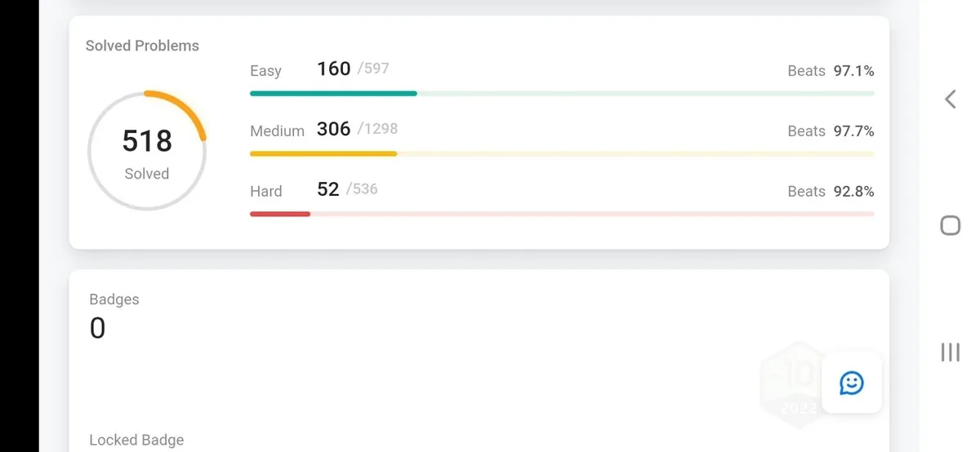This screenshot has width=980, height=452.
Task: Select the Medium difficulty label
Action: point(277,131)
